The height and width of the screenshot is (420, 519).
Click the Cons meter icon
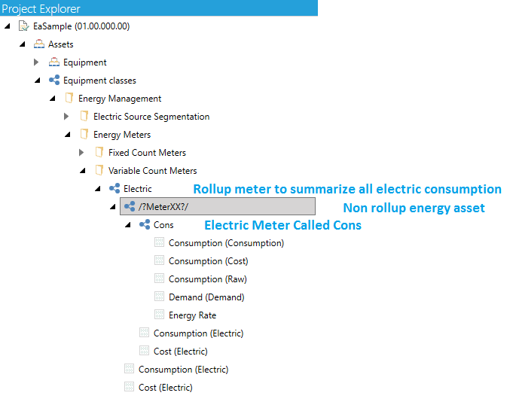coord(145,224)
